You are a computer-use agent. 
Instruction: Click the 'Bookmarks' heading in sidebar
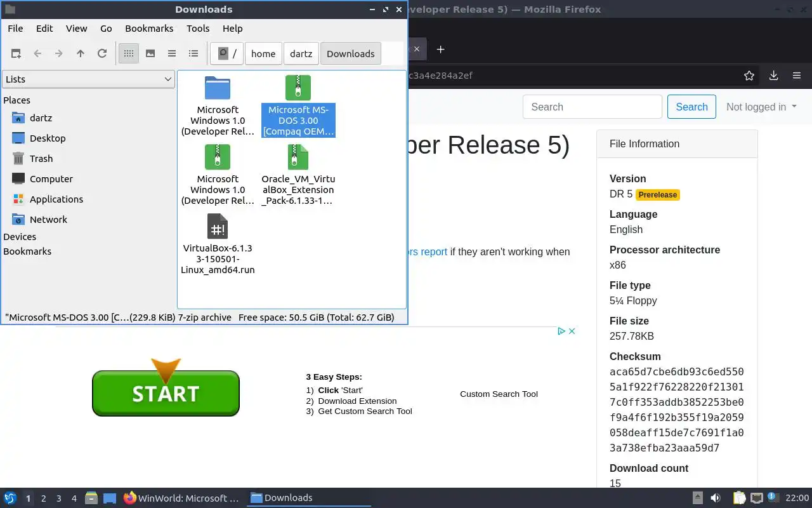tap(27, 251)
